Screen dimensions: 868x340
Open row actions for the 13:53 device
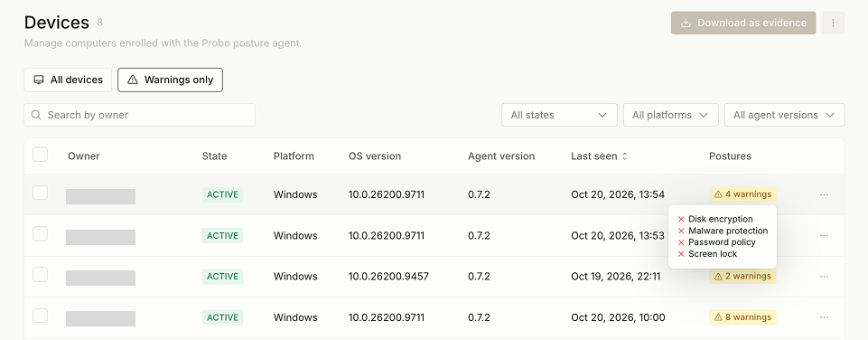pyautogui.click(x=825, y=236)
